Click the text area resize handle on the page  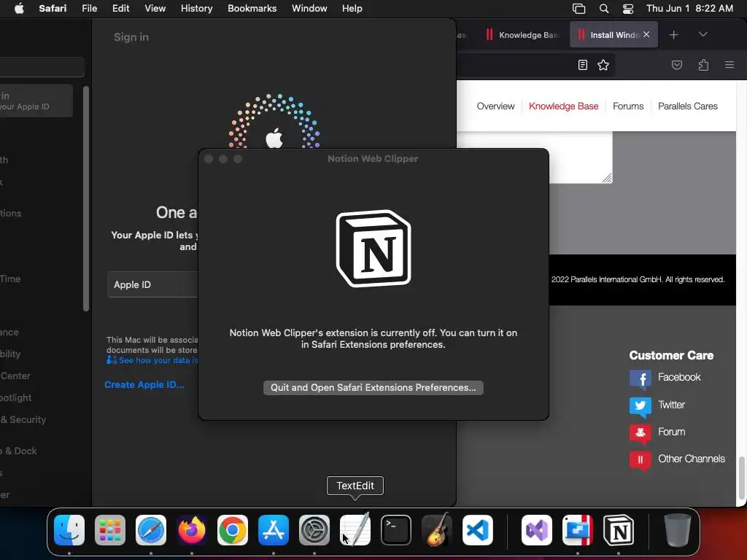pos(606,178)
